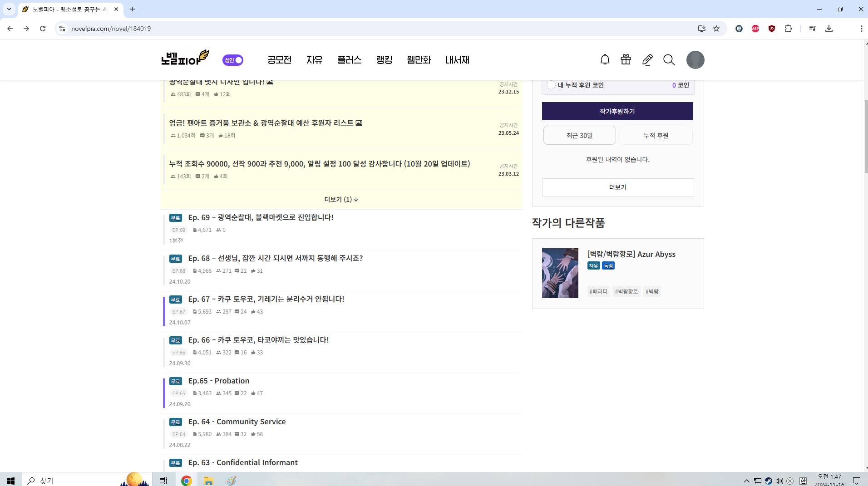868x486 pixels.
Task: Bookmark this page with the star icon
Action: tap(716, 29)
